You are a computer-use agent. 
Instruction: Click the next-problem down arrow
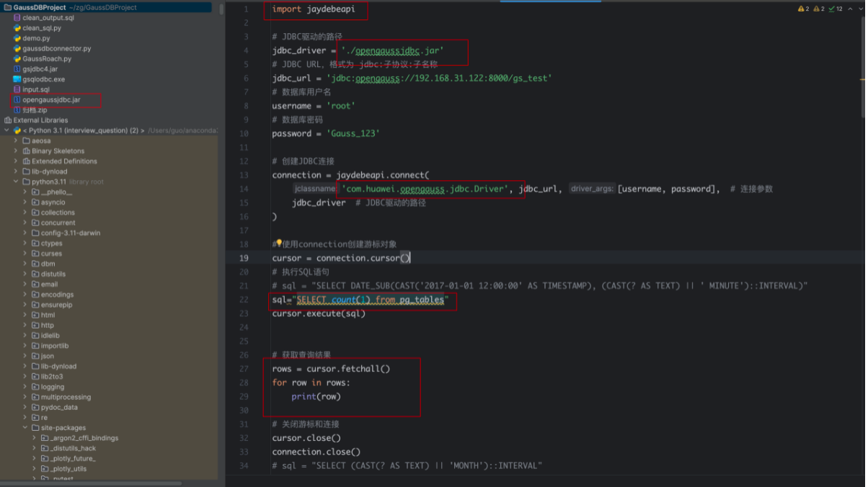(862, 9)
